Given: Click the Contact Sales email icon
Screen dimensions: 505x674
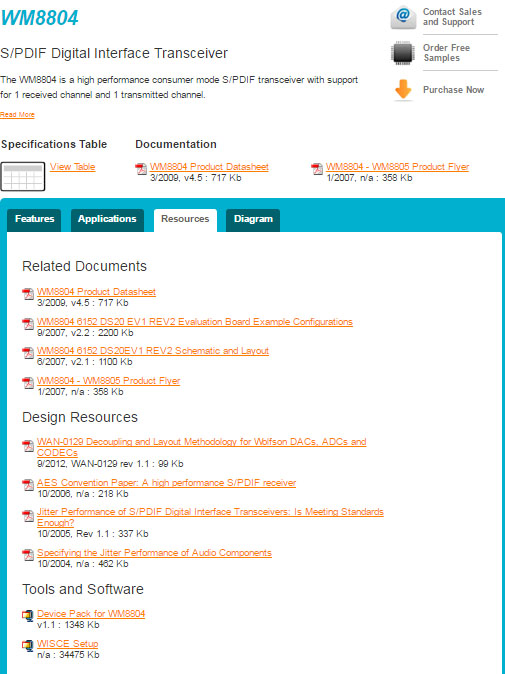Looking at the screenshot, I should [x=403, y=17].
